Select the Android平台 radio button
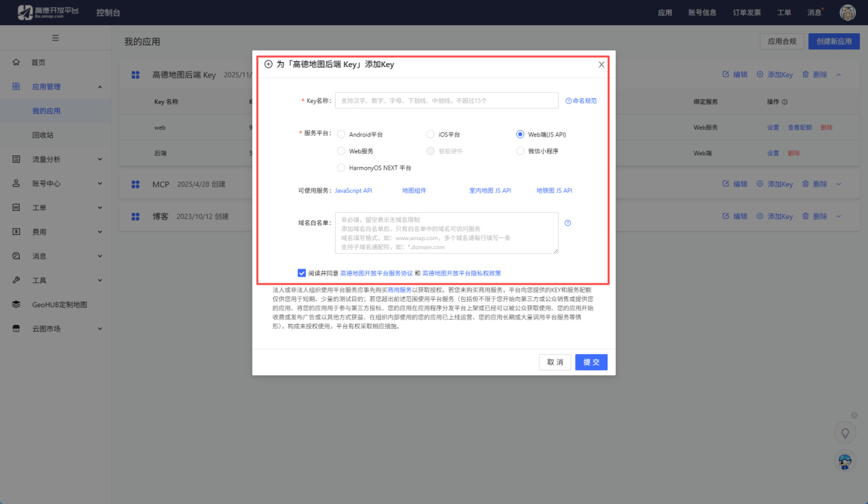868x504 pixels. [x=341, y=134]
